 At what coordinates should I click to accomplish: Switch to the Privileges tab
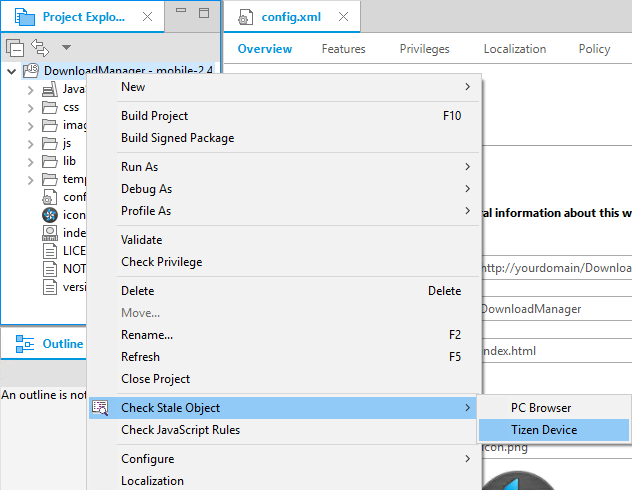pos(424,49)
